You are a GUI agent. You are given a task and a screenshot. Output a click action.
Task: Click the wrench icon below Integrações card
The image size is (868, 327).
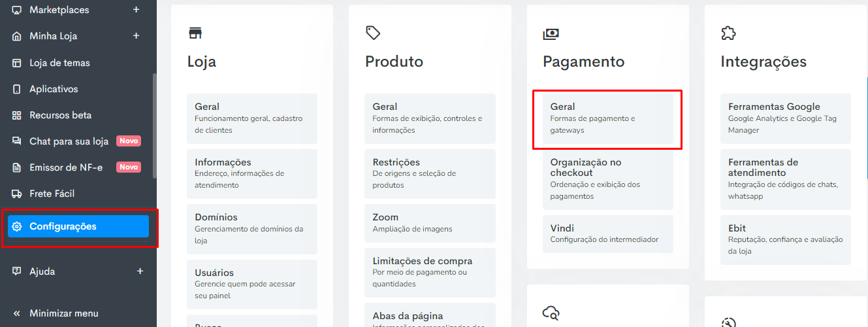coord(729,323)
